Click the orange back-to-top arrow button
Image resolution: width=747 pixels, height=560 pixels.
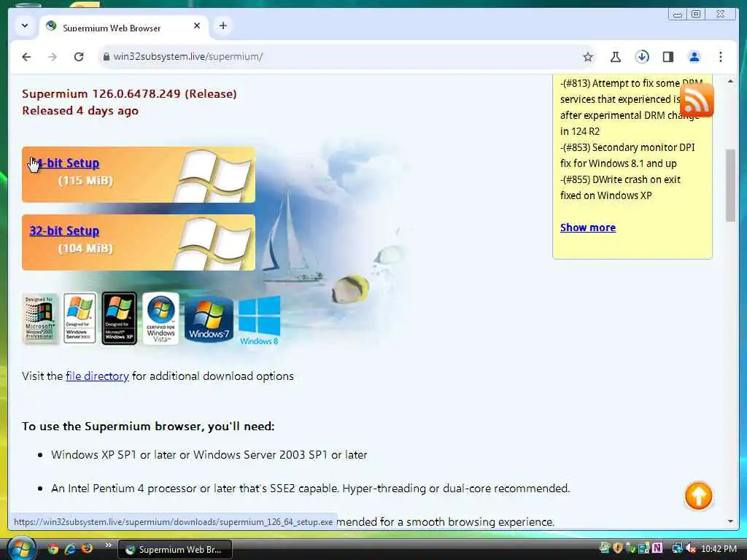(x=698, y=496)
